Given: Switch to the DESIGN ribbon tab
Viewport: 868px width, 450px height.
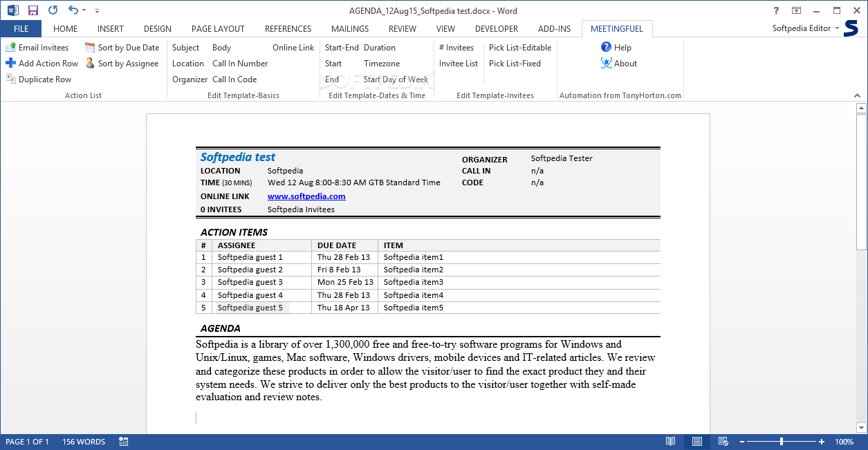Looking at the screenshot, I should [158, 29].
